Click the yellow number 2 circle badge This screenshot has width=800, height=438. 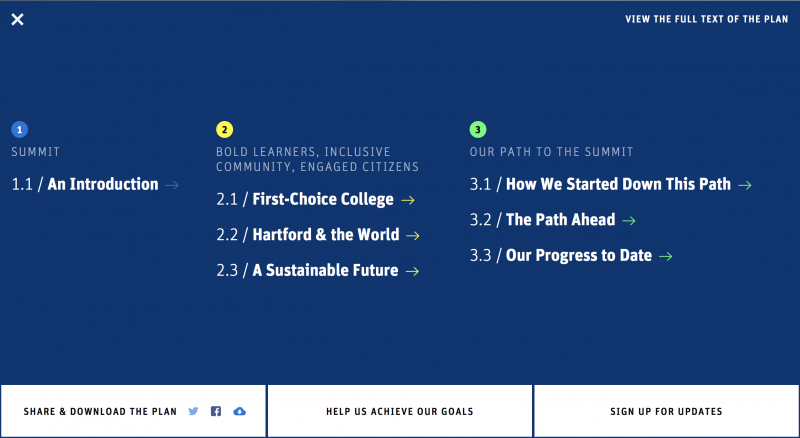point(224,129)
